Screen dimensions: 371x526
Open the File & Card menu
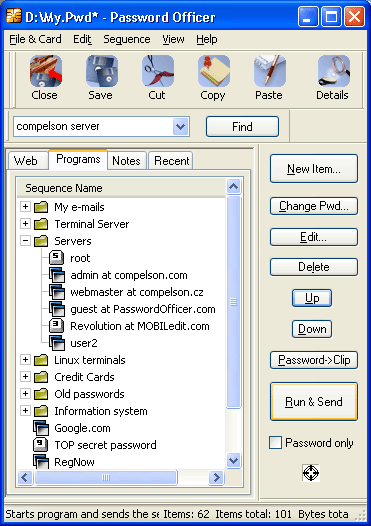(x=35, y=39)
